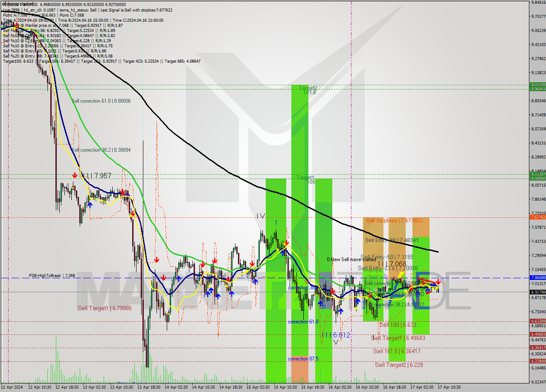This screenshot has height=392, width=546.
Task: Click the '| | | 6.612' wave label
Action: 336,335
